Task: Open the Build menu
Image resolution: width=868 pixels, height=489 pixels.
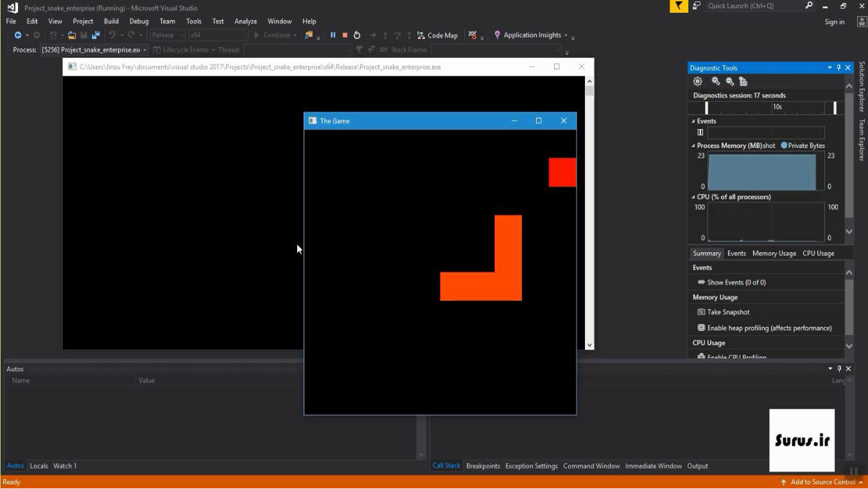Action: [111, 21]
